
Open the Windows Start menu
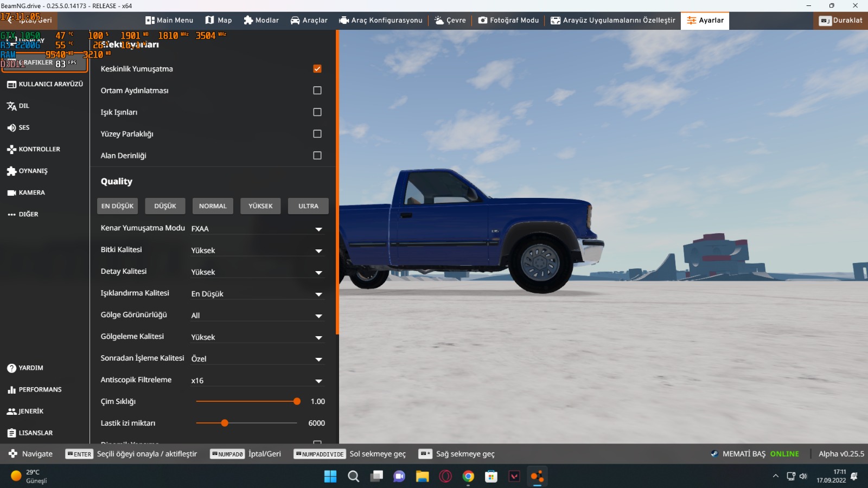point(330,476)
